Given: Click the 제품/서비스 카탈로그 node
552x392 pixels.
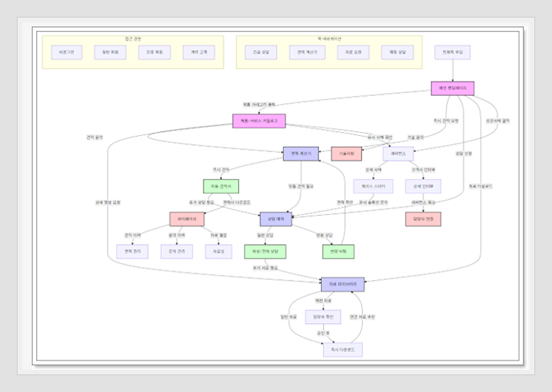Looking at the screenshot, I should 259,121.
